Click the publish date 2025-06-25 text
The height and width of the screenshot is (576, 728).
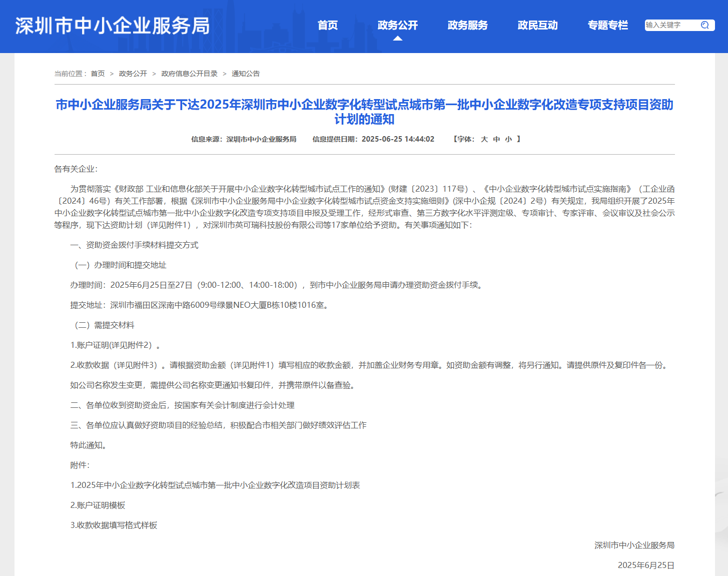[398, 139]
